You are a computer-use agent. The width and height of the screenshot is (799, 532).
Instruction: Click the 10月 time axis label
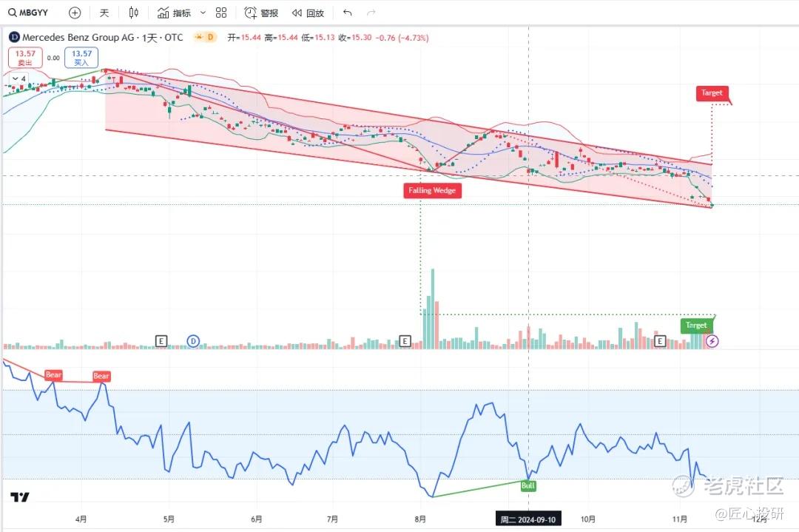[x=587, y=519]
